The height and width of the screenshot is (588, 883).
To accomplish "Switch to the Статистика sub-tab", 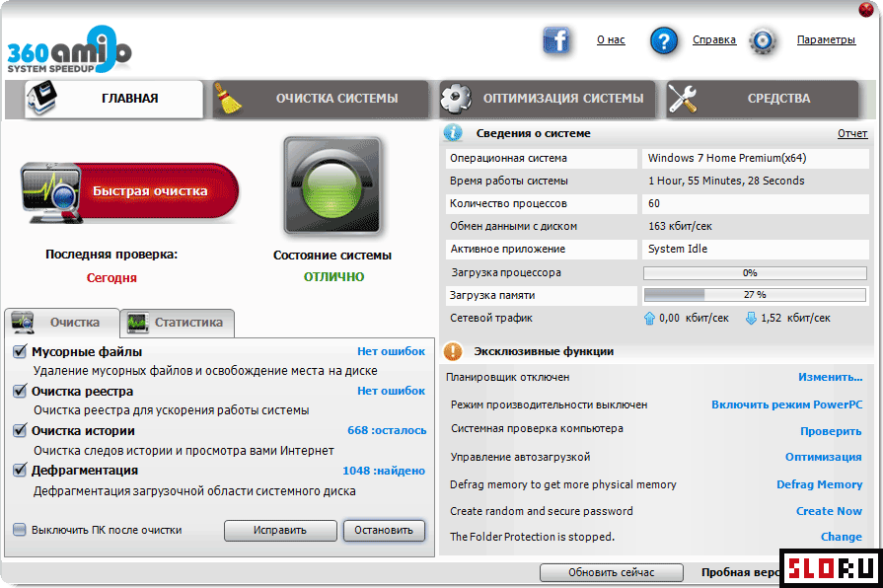I will pos(178,323).
